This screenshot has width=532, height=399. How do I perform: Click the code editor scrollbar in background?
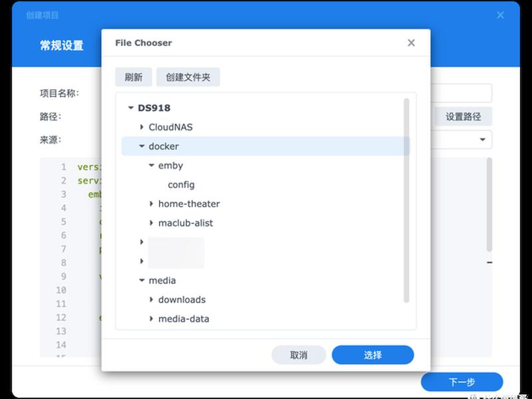pyautogui.click(x=489, y=205)
